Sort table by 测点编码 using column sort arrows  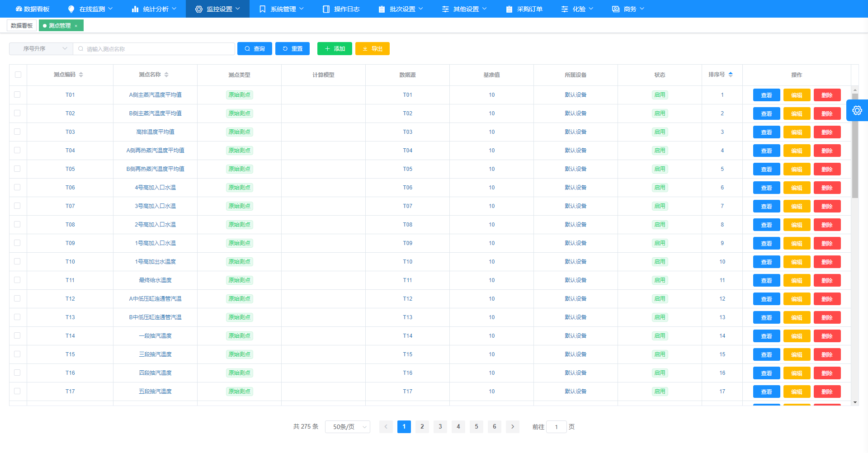(81, 75)
